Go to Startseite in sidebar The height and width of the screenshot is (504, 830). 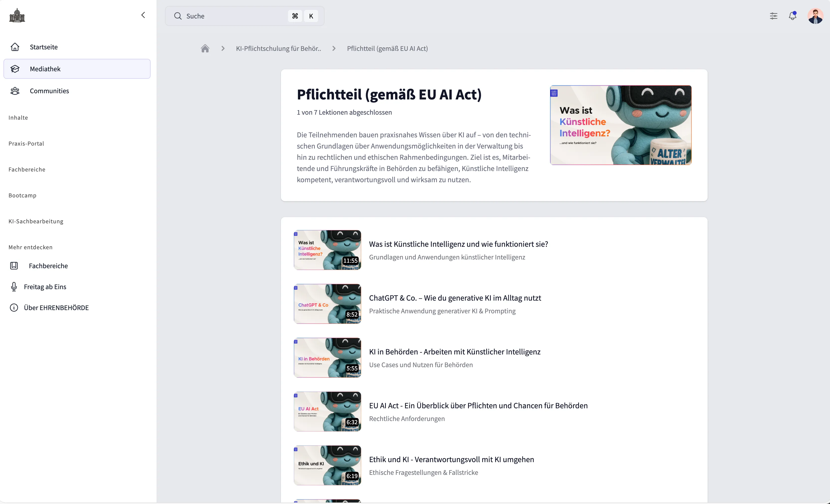tap(43, 47)
